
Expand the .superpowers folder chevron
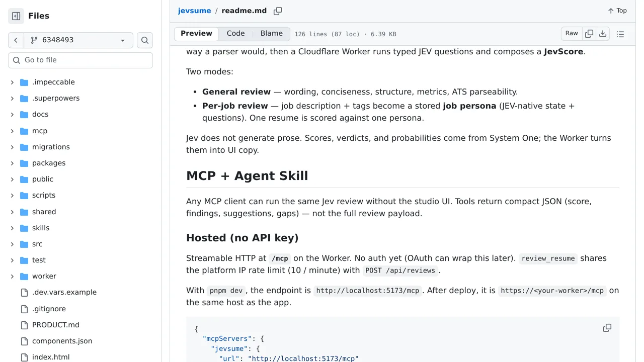pos(12,98)
